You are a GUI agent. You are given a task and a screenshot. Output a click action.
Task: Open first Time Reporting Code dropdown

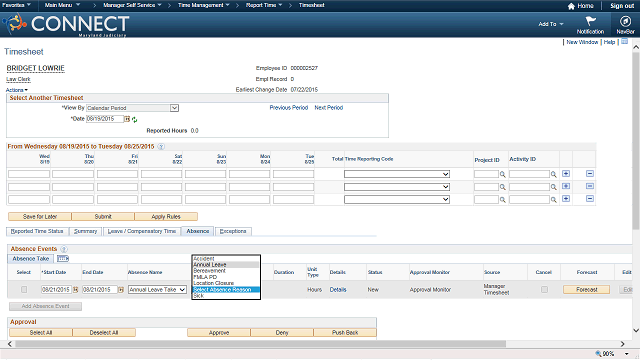[x=397, y=174]
